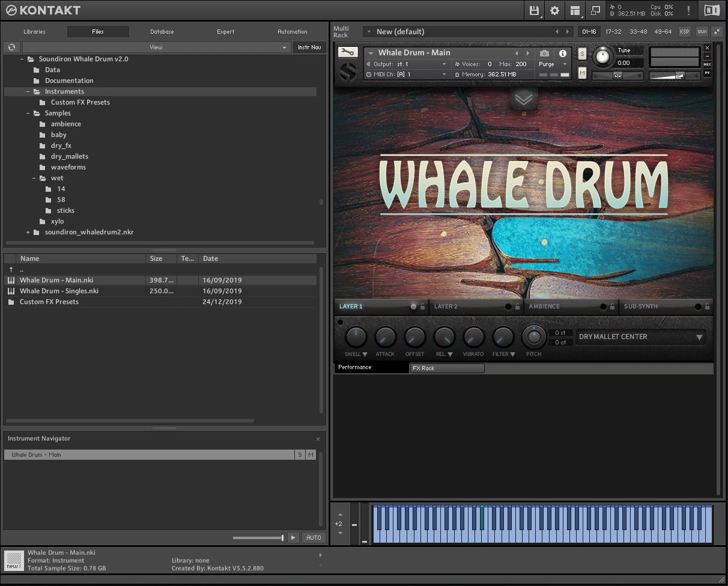This screenshot has width=728, height=586.
Task: Click the play button in preview bar
Action: coord(293,537)
